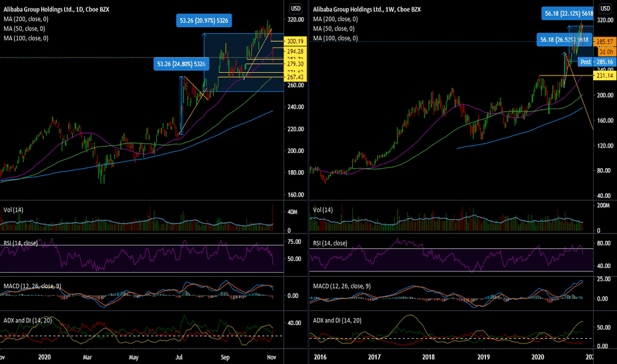Click the 160.00 tick on daily price axis
The width and height of the screenshot is (617, 364).
point(295,195)
